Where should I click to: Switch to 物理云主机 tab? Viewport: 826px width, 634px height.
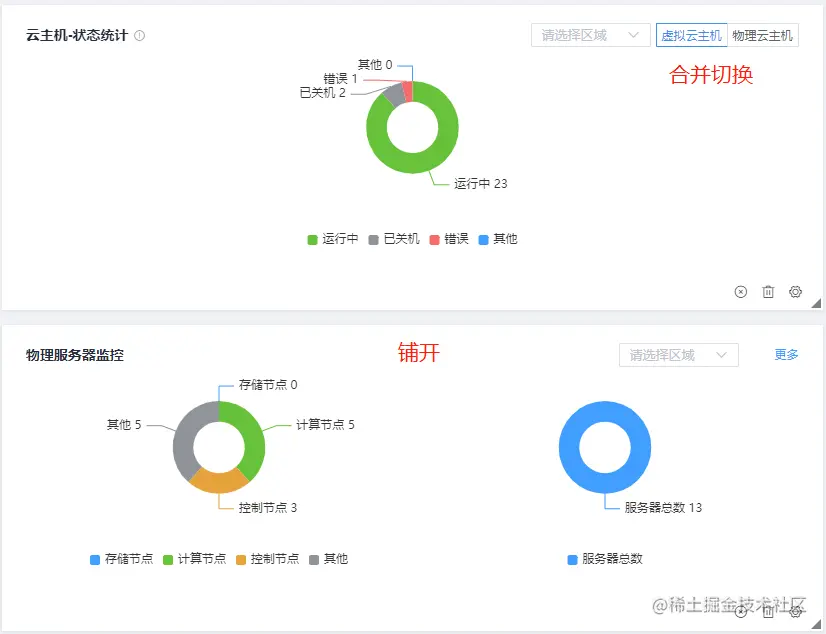(x=763, y=35)
